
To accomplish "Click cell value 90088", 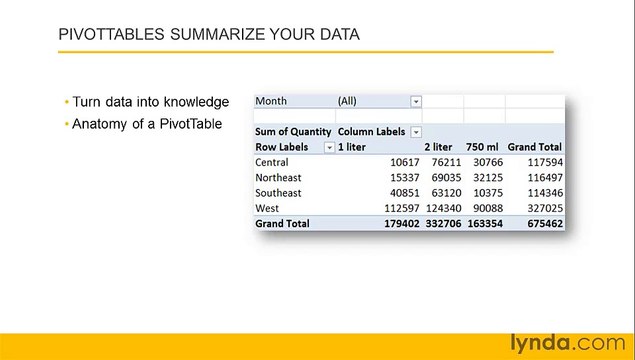I will (x=488, y=209).
